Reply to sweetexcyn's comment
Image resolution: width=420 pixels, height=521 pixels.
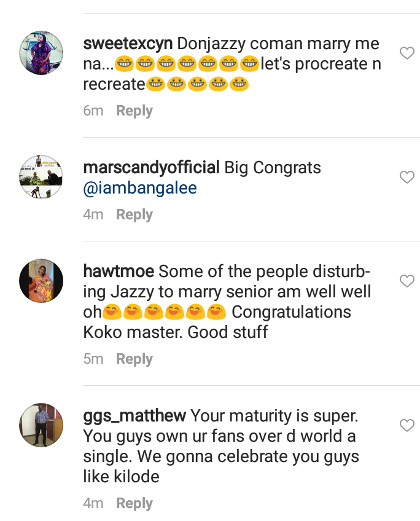[134, 111]
